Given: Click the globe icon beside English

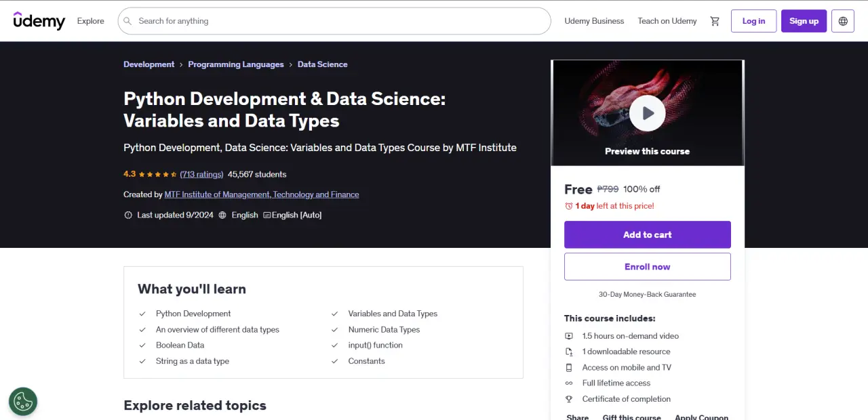Looking at the screenshot, I should coord(222,215).
